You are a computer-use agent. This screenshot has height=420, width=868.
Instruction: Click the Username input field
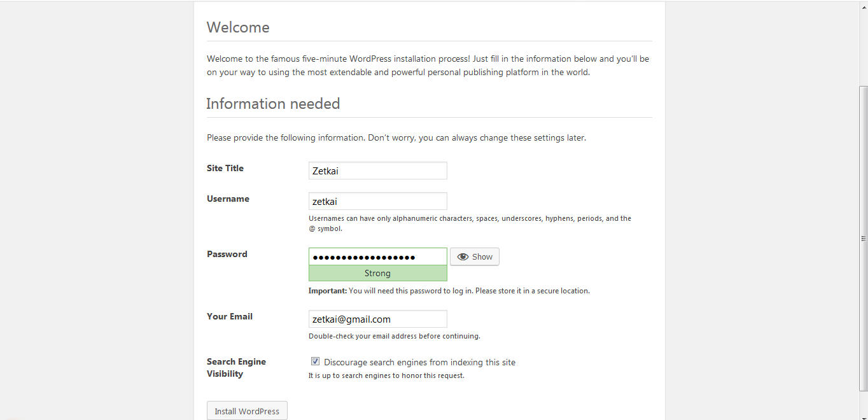pos(378,201)
